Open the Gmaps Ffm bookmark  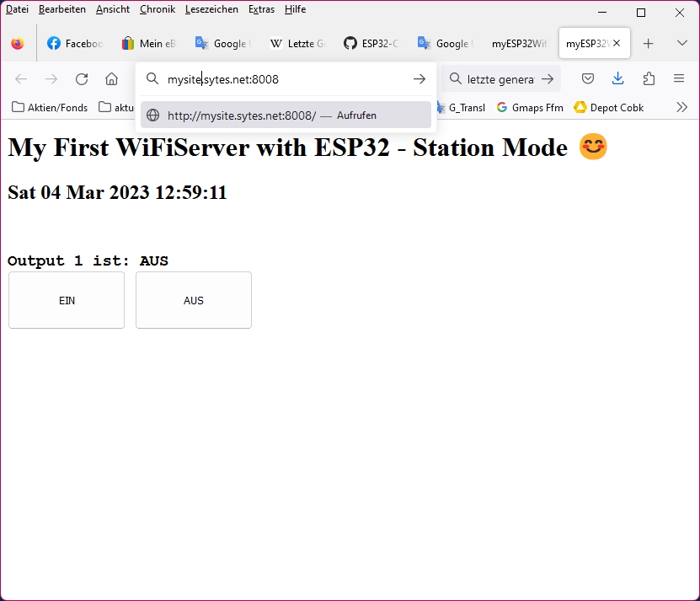point(529,107)
